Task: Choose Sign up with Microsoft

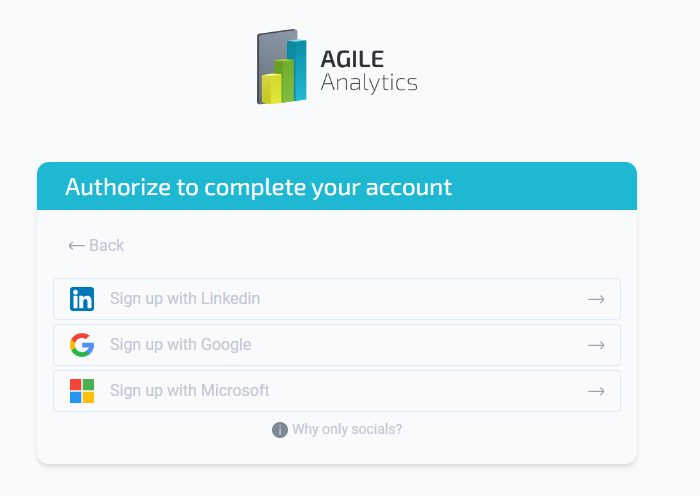Action: click(336, 391)
